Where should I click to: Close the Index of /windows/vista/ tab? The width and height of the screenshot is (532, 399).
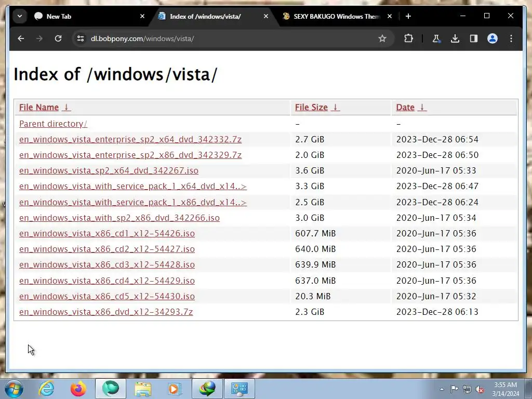coord(266,16)
